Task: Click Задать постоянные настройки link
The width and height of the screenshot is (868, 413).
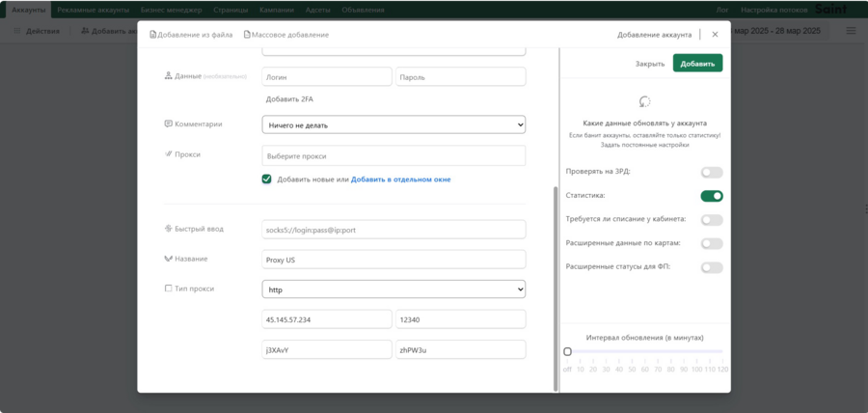Action: [x=644, y=145]
